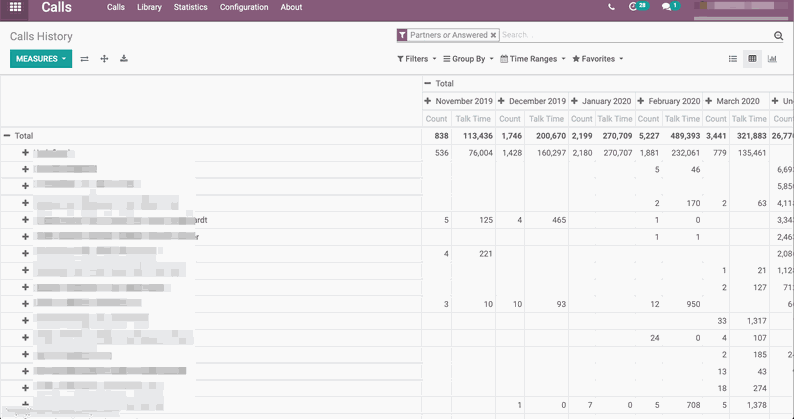This screenshot has width=794, height=419.
Task: Expand the row ending in 'ardt'
Action: tap(25, 220)
